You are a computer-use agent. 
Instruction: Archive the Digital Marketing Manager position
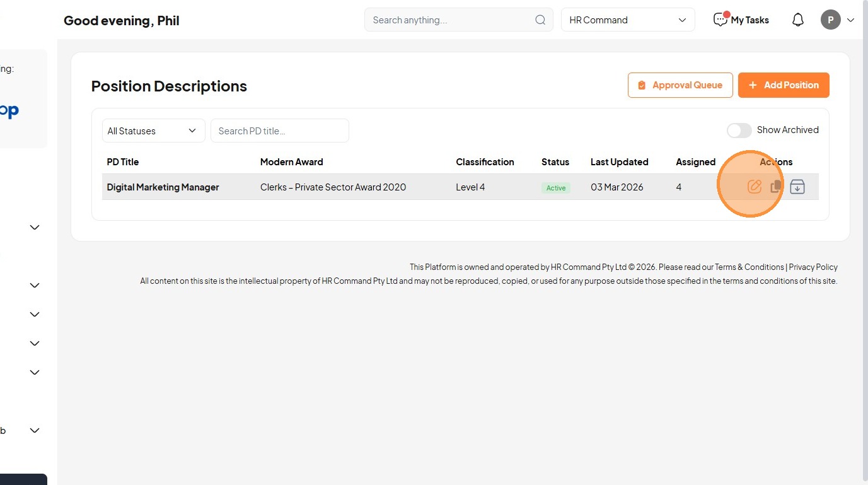pyautogui.click(x=797, y=187)
